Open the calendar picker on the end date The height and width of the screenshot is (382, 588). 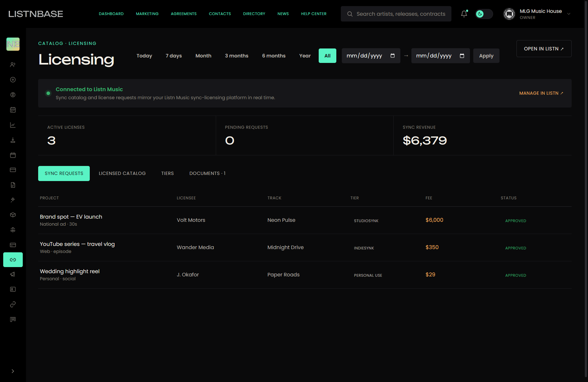coord(462,56)
